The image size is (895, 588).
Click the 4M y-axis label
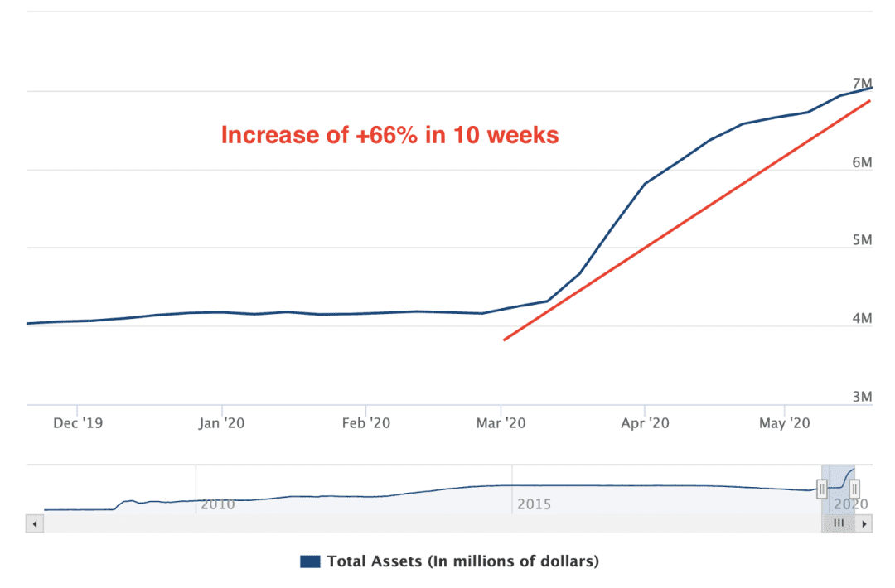(x=863, y=318)
